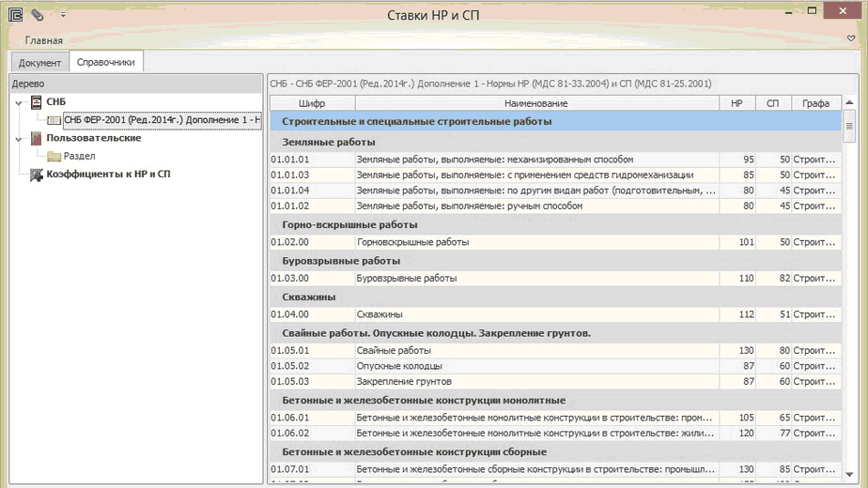Collapse the ribbon with the chevron
Image resolution: width=868 pixels, height=488 pixels.
click(x=851, y=38)
